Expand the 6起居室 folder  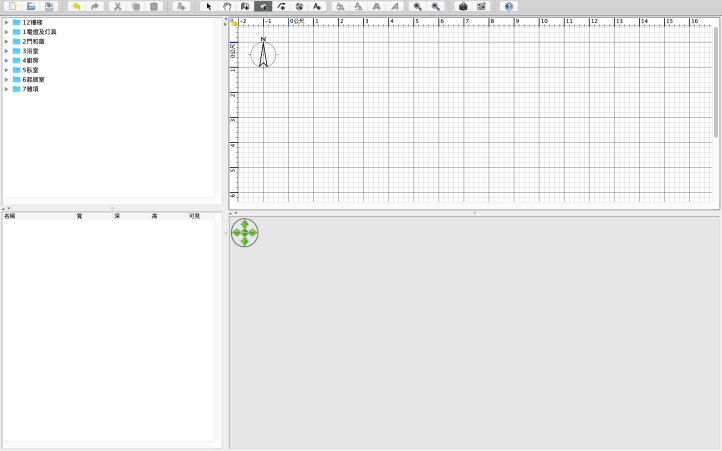pos(6,79)
